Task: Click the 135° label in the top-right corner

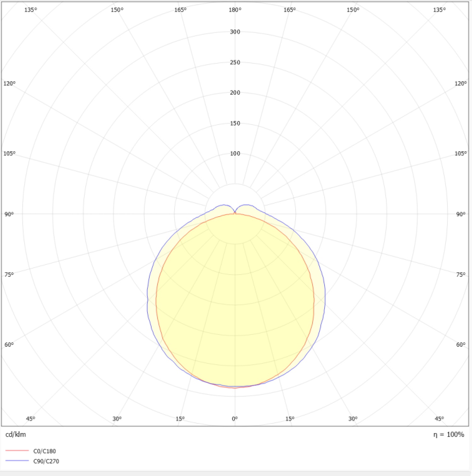Action: click(x=440, y=10)
